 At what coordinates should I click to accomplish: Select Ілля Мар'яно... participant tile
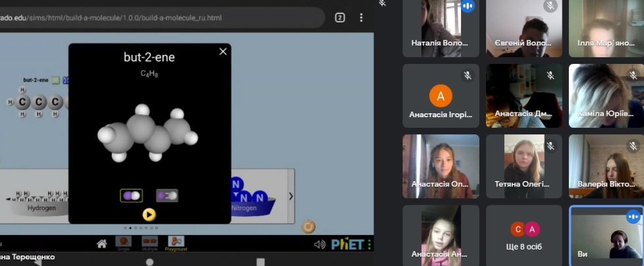pos(606,28)
